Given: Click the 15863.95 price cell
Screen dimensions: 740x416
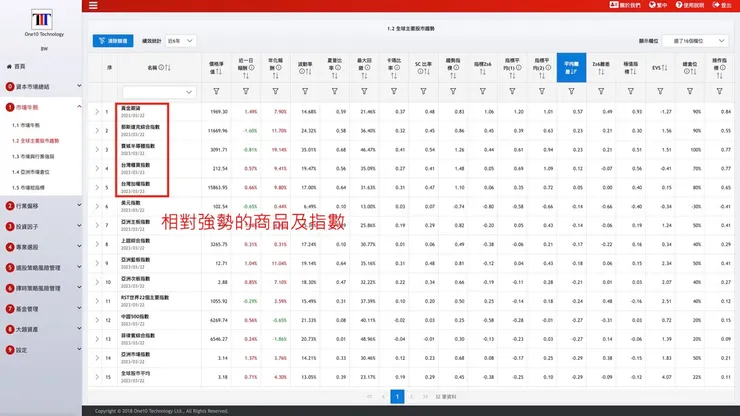Looking at the screenshot, I should (x=217, y=187).
